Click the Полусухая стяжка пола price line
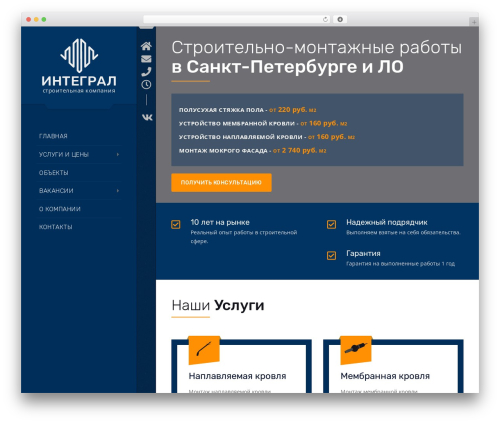The width and height of the screenshot is (500, 423). (247, 110)
